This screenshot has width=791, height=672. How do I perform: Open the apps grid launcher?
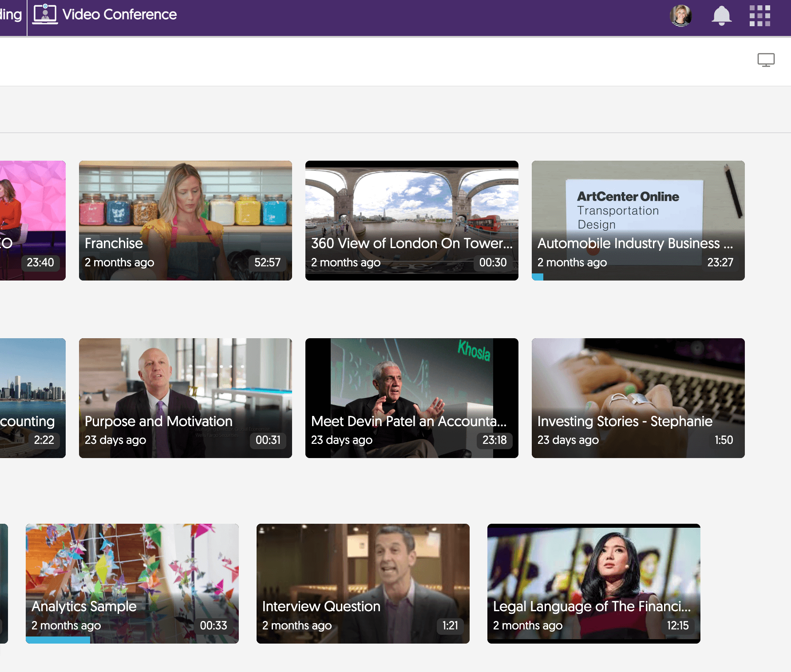(x=760, y=16)
